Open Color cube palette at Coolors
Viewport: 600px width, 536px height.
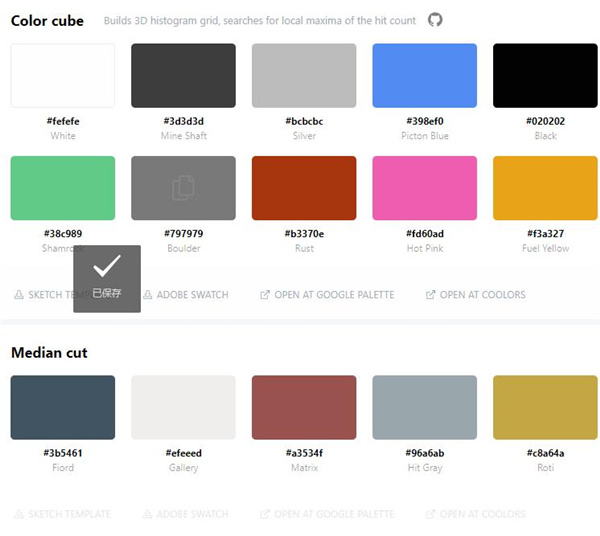(x=475, y=295)
